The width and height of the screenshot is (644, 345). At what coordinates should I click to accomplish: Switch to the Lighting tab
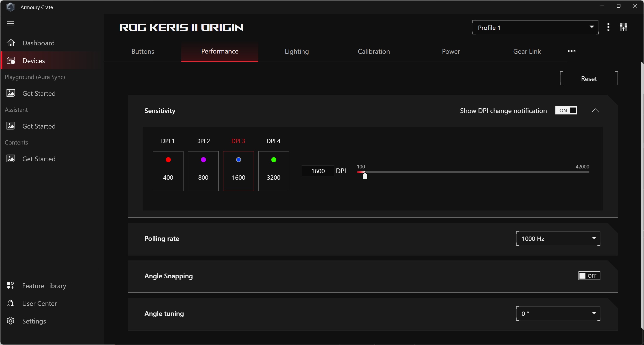(297, 51)
